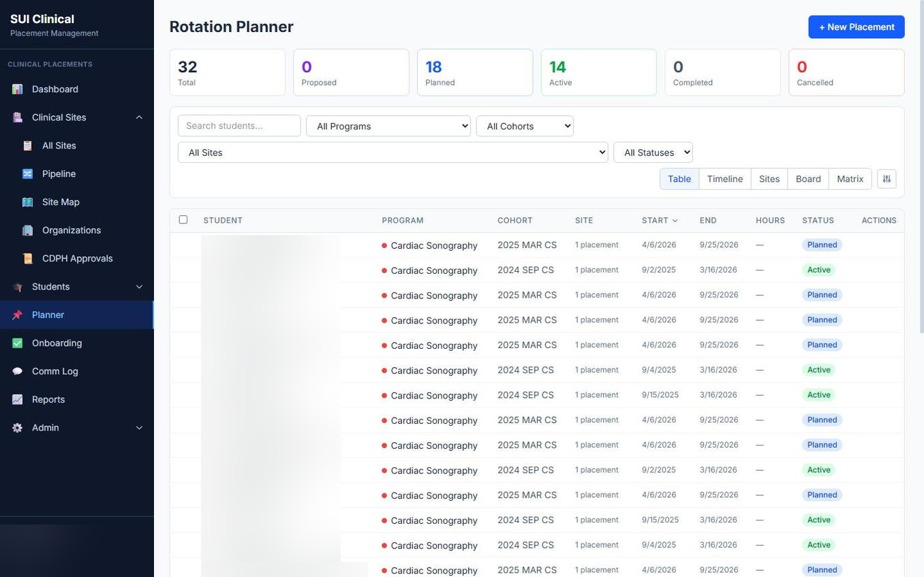This screenshot has height=577, width=924.
Task: Click the New Placement button
Action: (857, 27)
